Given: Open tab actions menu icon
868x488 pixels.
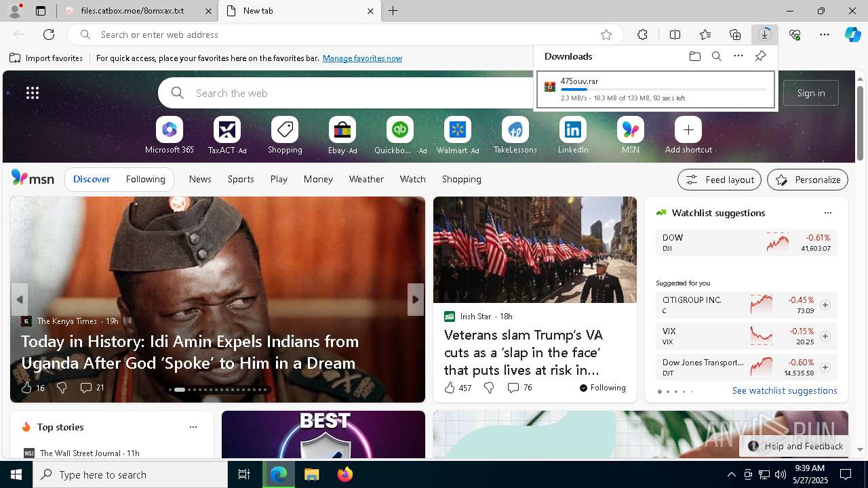Looking at the screenshot, I should [41, 11].
